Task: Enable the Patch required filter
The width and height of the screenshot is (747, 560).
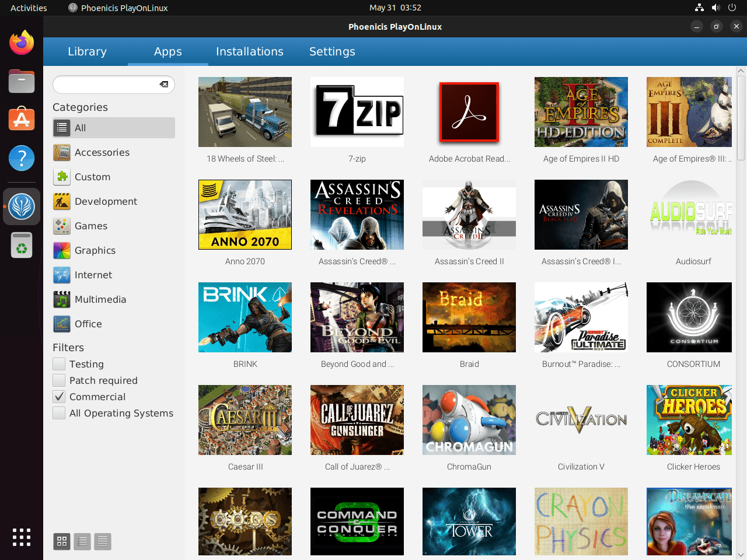Action: (x=59, y=380)
